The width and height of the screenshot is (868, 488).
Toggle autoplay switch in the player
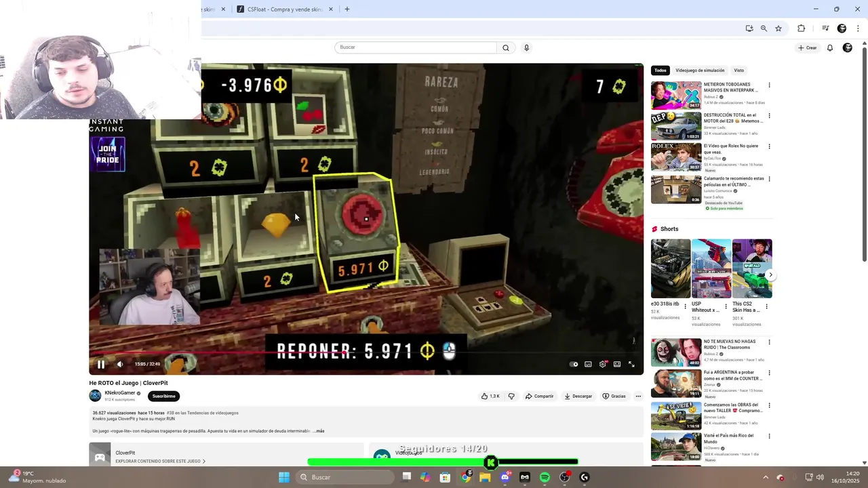point(574,364)
